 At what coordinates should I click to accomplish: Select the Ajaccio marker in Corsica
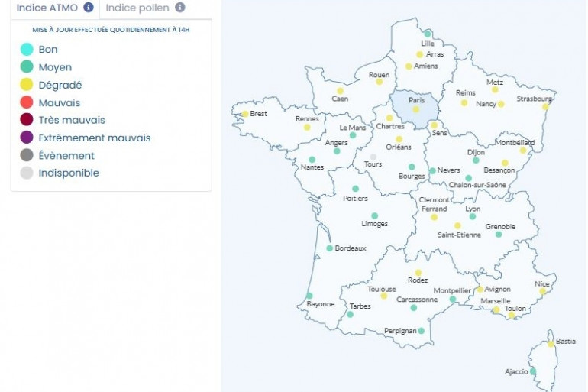click(x=533, y=371)
